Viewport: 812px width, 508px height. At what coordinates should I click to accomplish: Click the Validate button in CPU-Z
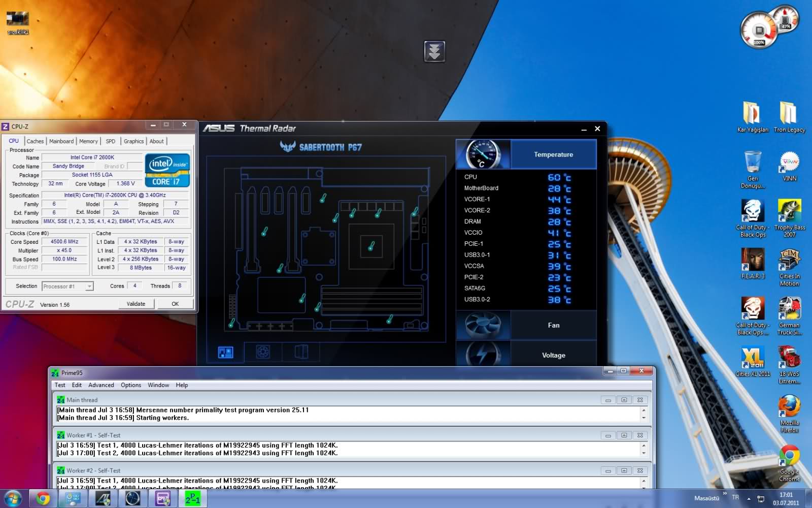click(x=136, y=304)
